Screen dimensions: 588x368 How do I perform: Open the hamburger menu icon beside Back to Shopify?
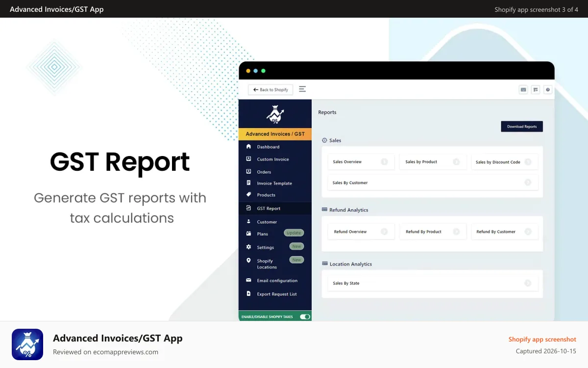click(302, 89)
